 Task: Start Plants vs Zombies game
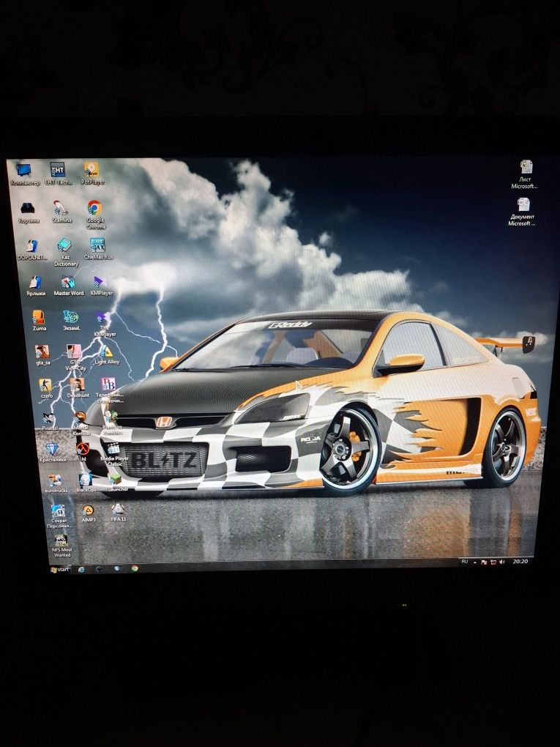point(112,423)
